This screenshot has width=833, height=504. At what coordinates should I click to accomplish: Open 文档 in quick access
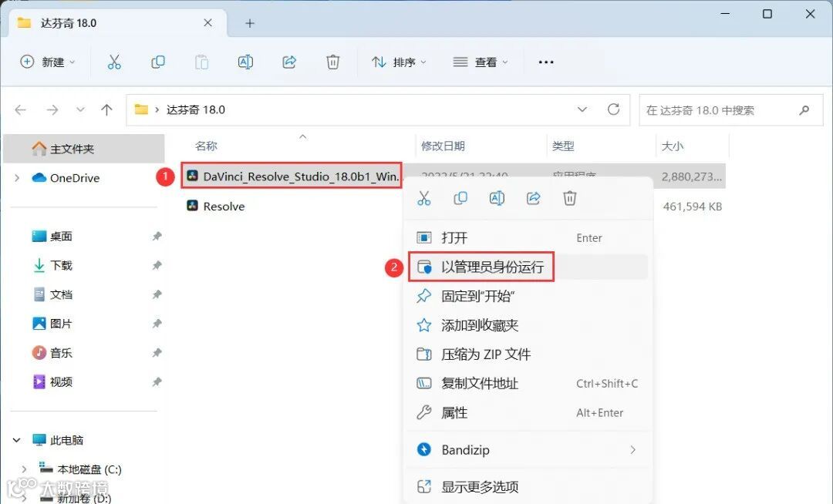(52, 294)
